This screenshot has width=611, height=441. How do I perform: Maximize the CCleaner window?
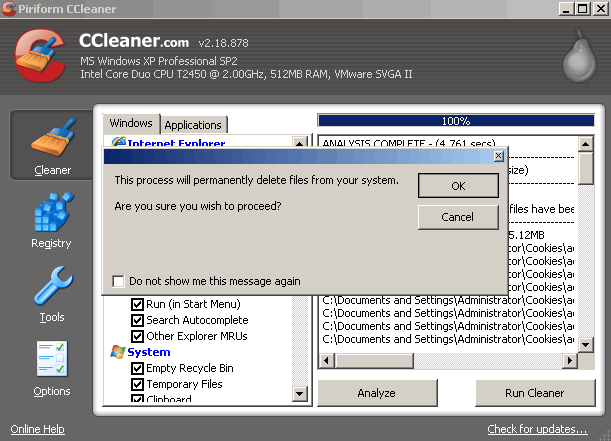tap(583, 9)
